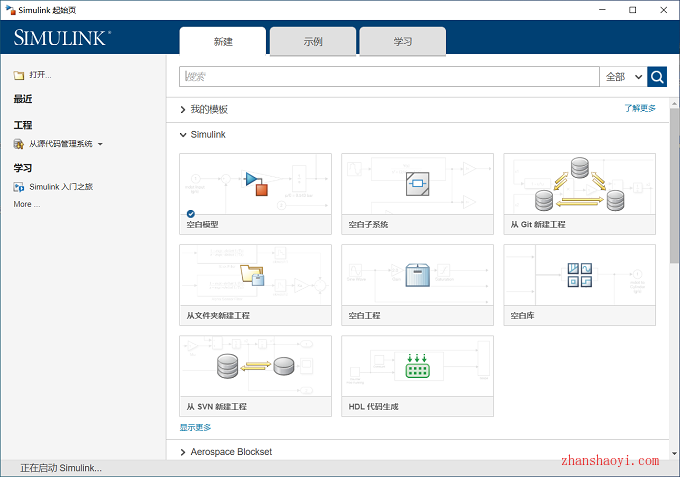Click the new project from SVN icon
Viewport: 680px width, 477px height.
click(256, 366)
